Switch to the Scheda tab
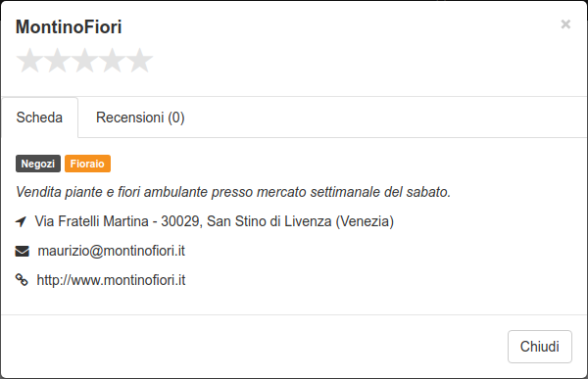The width and height of the screenshot is (588, 379). click(x=39, y=118)
